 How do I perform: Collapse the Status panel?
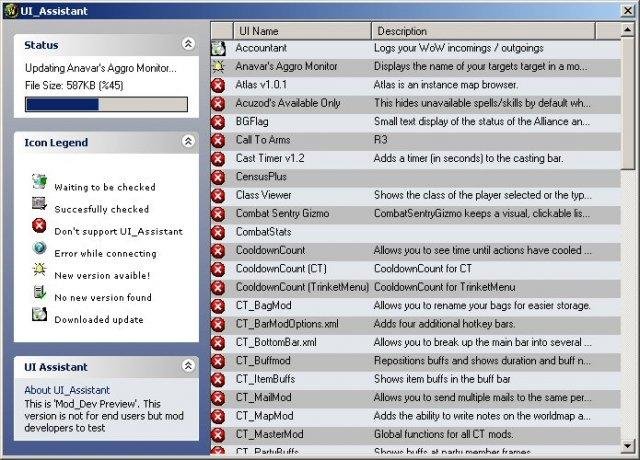coord(188,44)
